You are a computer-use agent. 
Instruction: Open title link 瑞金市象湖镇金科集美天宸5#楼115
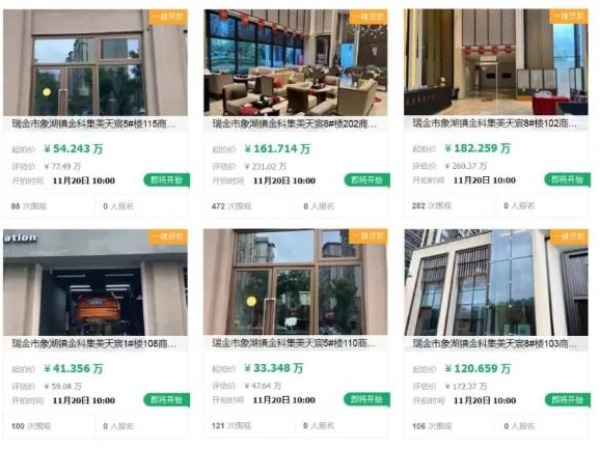tap(94, 124)
